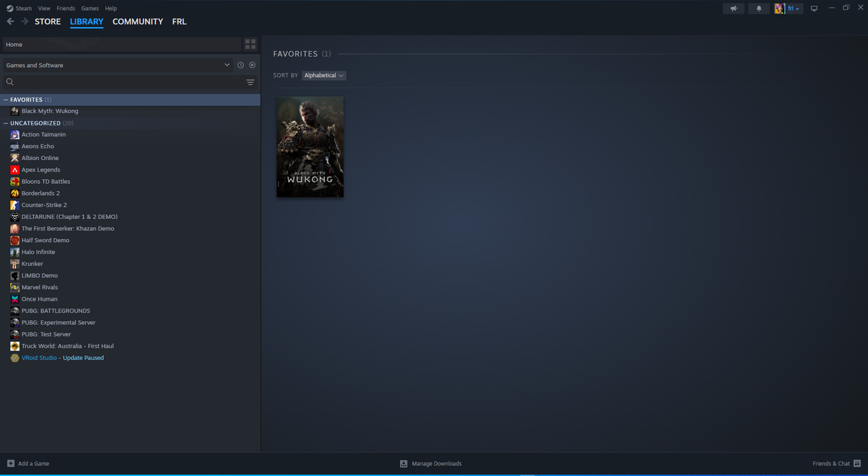Screen dimensions: 868x476
Task: Click Manage Downloads text
Action: click(x=437, y=464)
